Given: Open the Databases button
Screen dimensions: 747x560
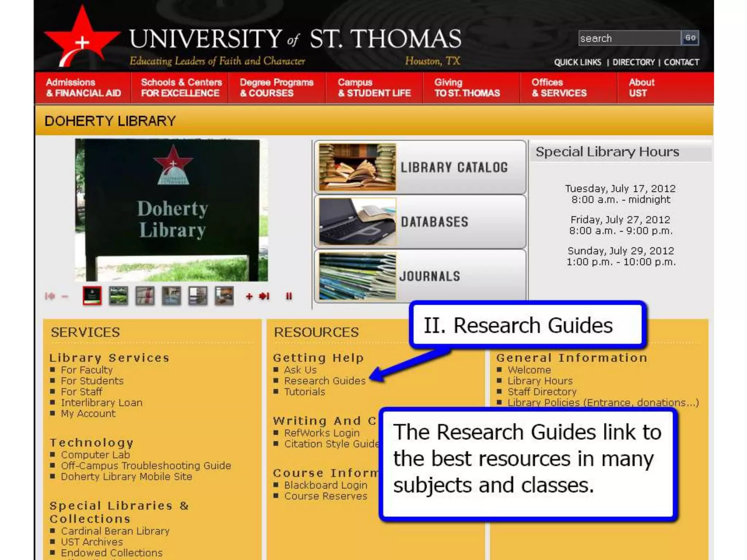Looking at the screenshot, I should (x=420, y=222).
